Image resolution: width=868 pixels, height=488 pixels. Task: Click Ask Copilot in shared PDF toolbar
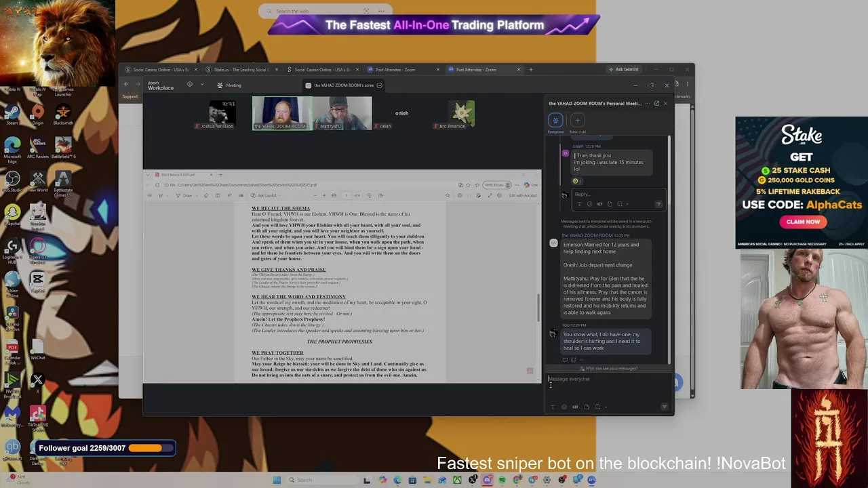point(265,196)
